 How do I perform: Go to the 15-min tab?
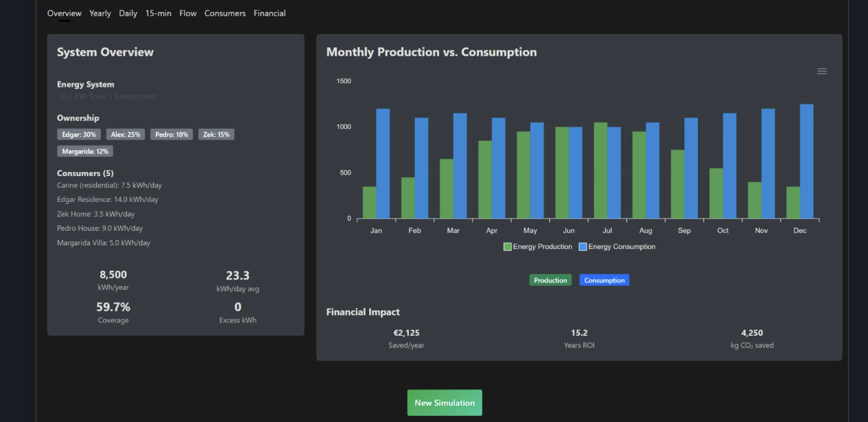point(158,13)
